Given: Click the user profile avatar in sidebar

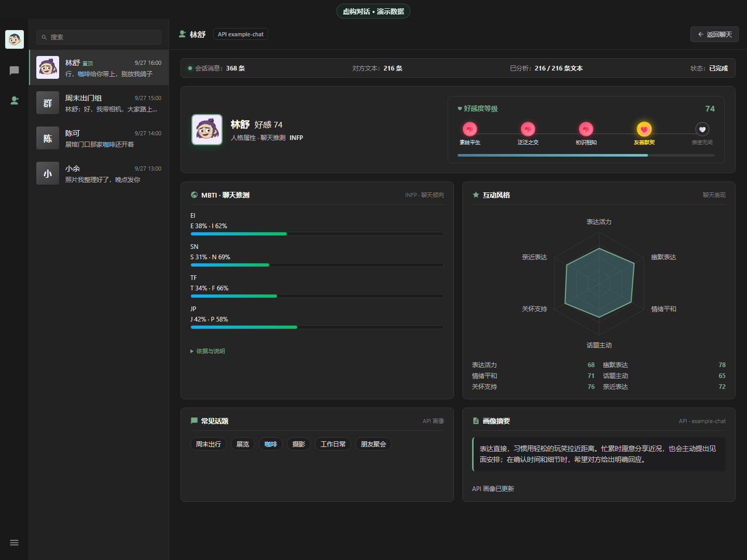Looking at the screenshot, I should (15, 39).
